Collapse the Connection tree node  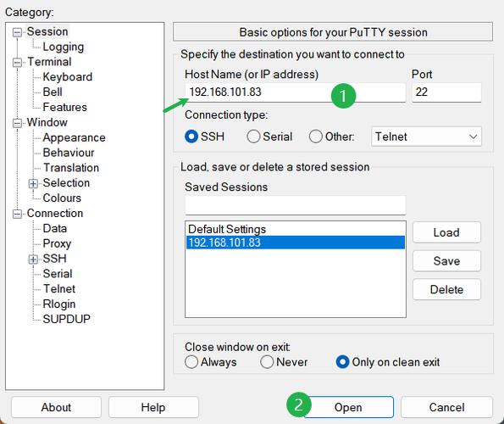pos(17,214)
